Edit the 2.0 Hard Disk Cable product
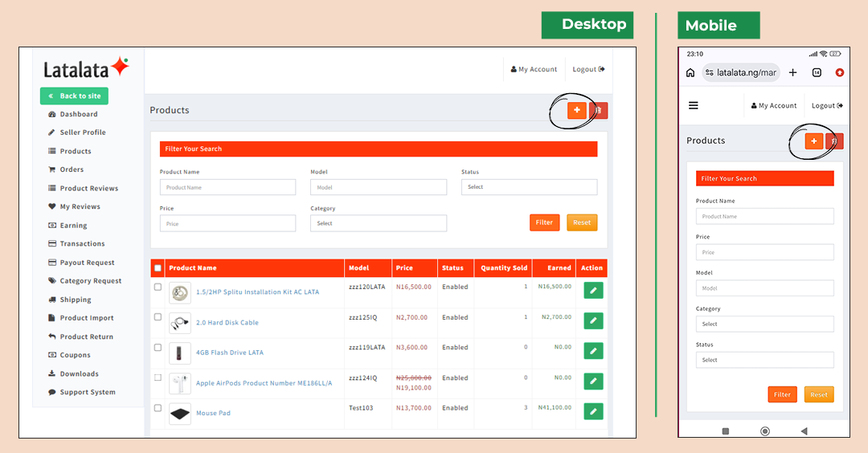The image size is (868, 453). tap(593, 320)
